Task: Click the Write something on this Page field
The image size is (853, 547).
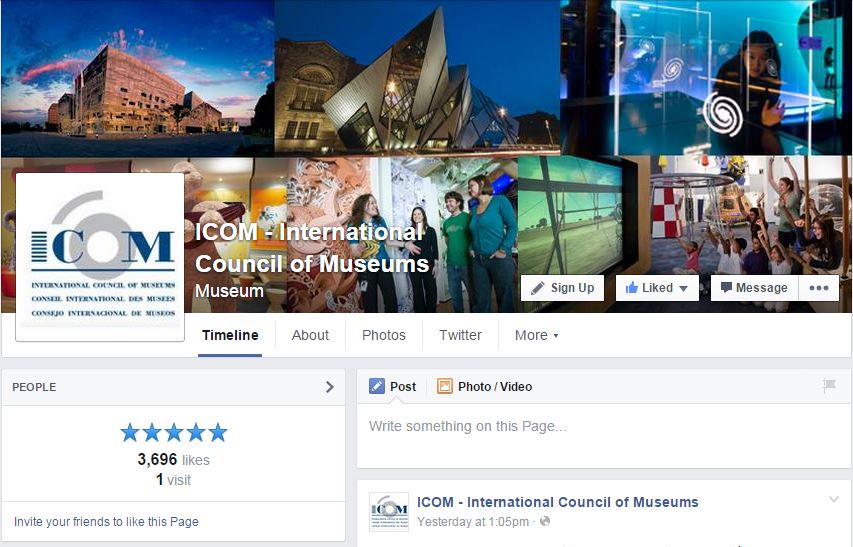Action: [600, 427]
